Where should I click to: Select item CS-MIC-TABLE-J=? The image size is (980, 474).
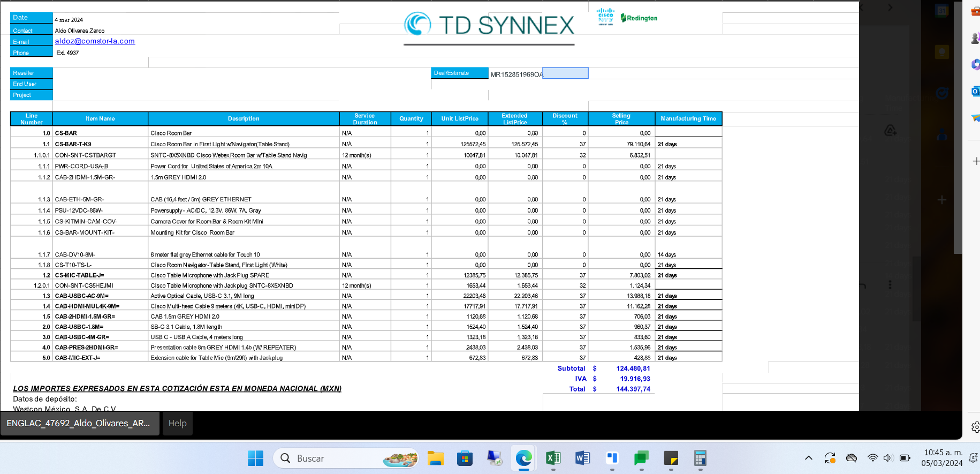click(x=79, y=275)
